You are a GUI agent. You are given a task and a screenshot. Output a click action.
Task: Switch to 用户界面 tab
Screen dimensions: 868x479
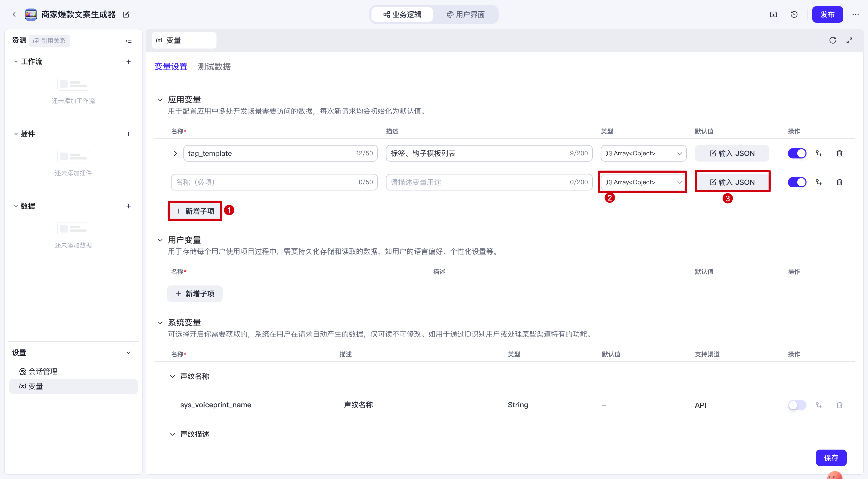click(466, 14)
